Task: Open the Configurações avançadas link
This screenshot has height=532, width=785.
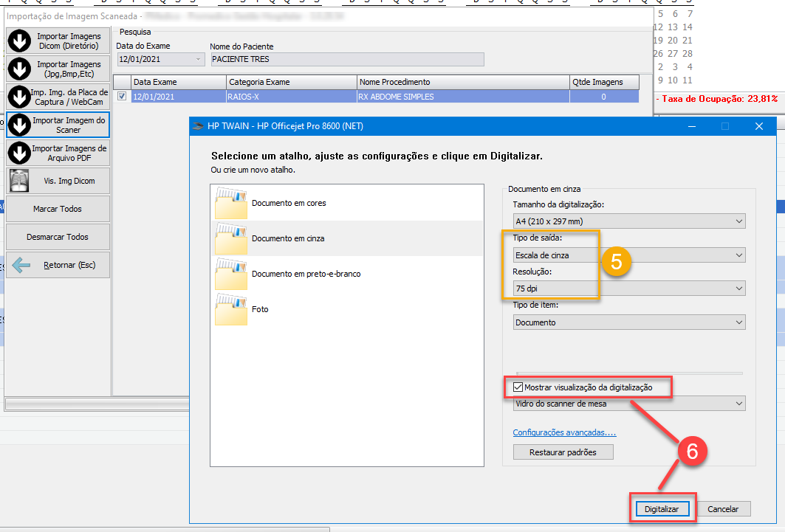Action: 564,432
